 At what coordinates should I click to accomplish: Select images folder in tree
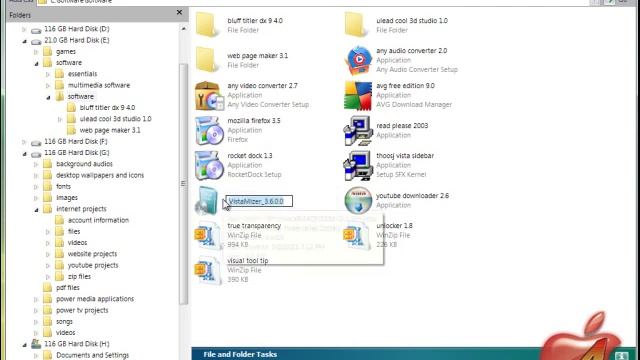[67, 198]
